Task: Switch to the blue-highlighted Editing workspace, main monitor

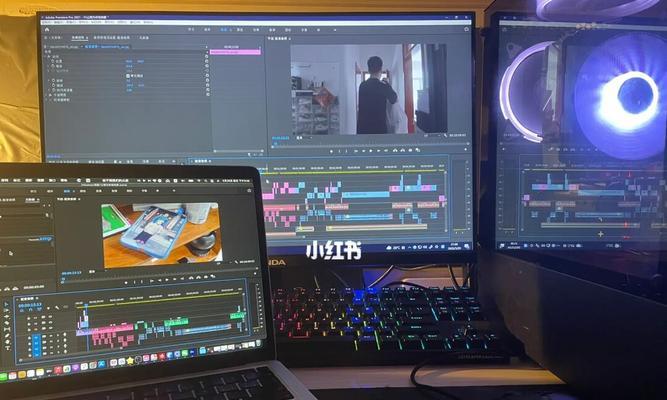Action: coord(224,29)
